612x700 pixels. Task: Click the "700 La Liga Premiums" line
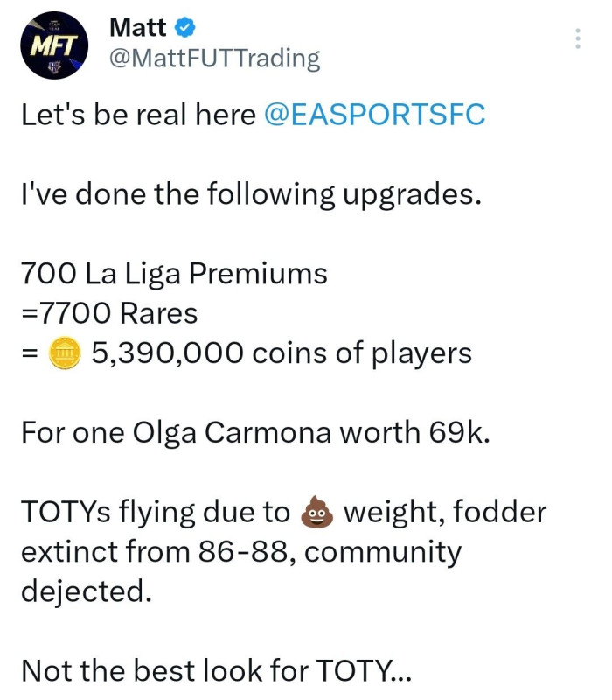coord(174,273)
